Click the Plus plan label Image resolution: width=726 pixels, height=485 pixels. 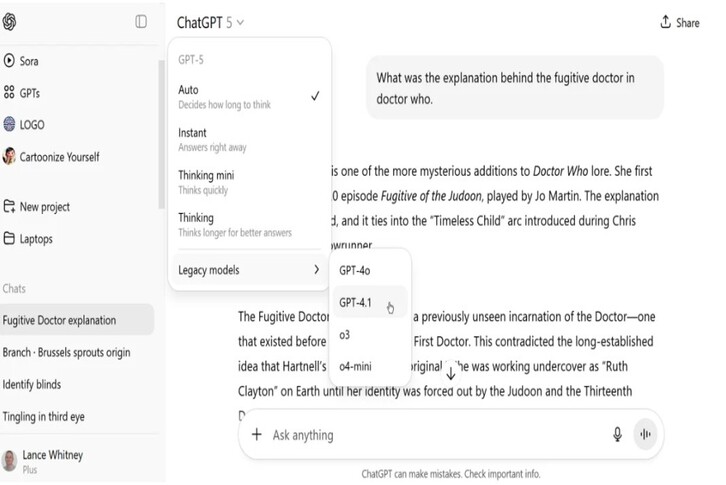click(30, 470)
